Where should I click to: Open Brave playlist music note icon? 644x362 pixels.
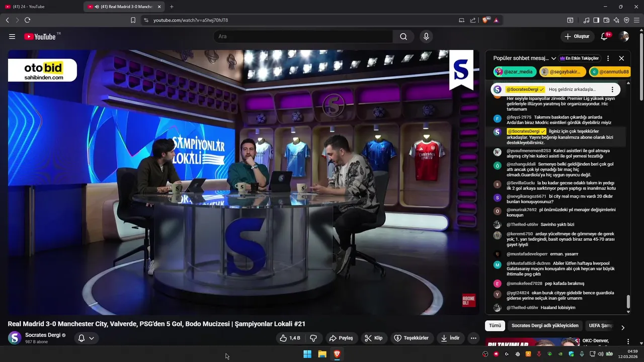point(586,20)
